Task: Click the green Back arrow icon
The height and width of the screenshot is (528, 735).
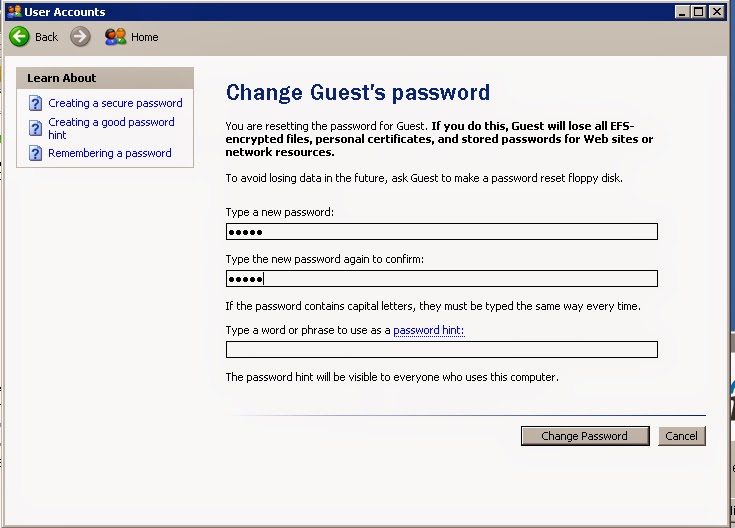Action: point(19,37)
